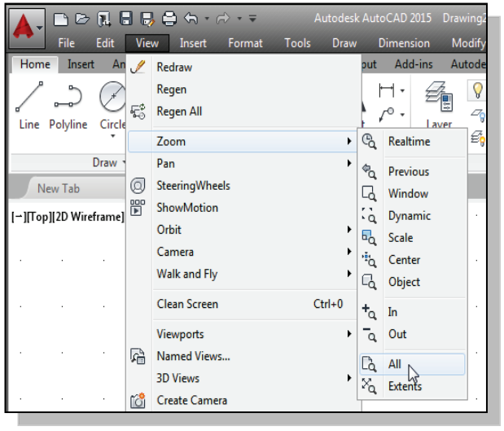Open the Layer Properties icon
The height and width of the screenshot is (431, 504).
[x=439, y=96]
